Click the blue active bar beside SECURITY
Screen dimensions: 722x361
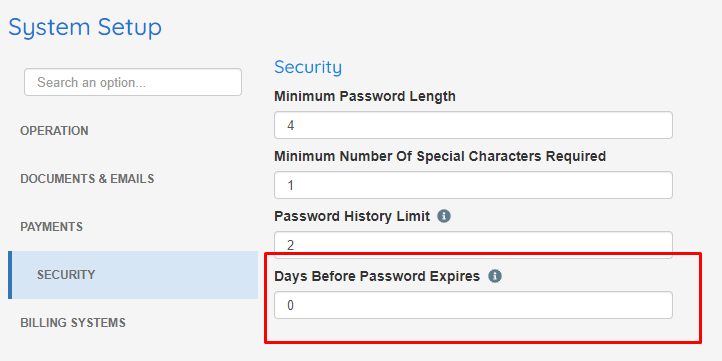[x=10, y=275]
